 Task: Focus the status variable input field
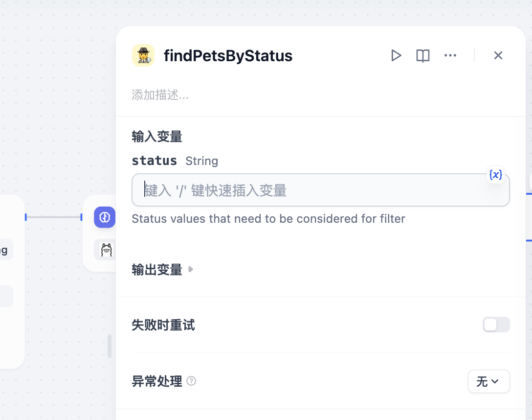(x=313, y=190)
